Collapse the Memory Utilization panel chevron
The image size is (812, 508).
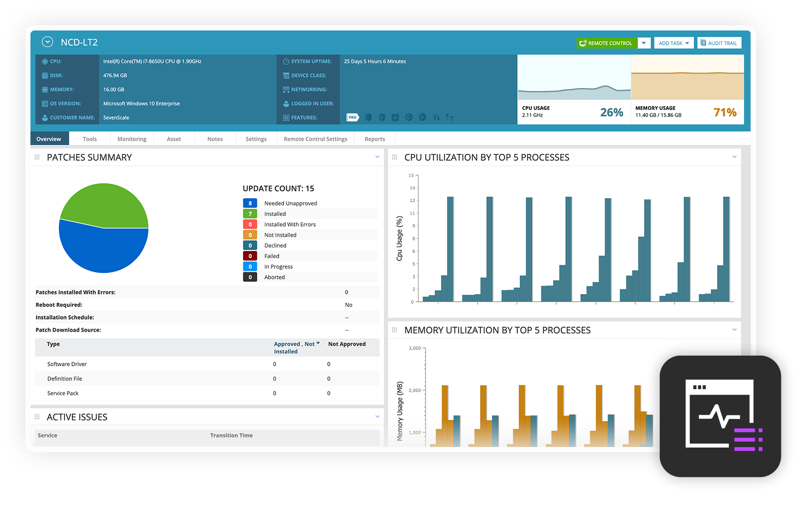[x=734, y=330]
